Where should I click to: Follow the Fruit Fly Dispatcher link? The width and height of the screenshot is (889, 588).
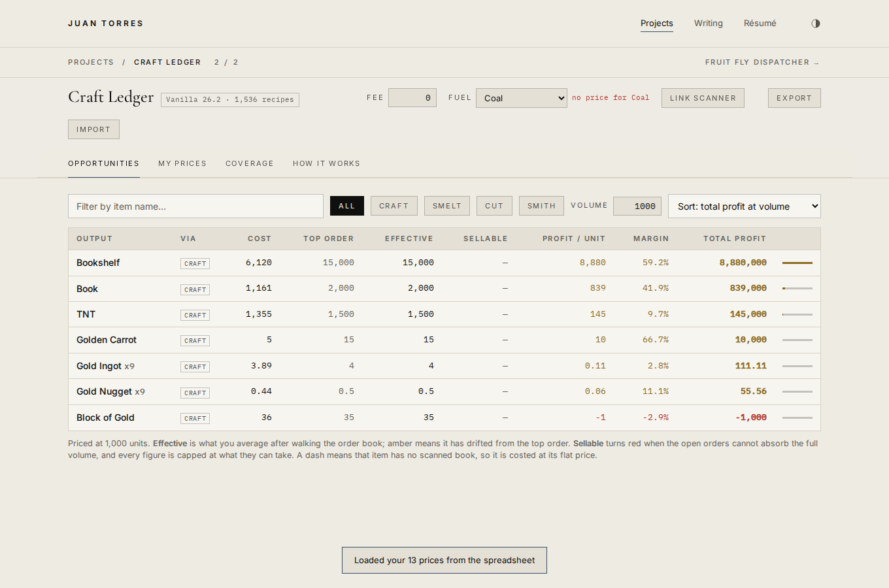pos(762,62)
